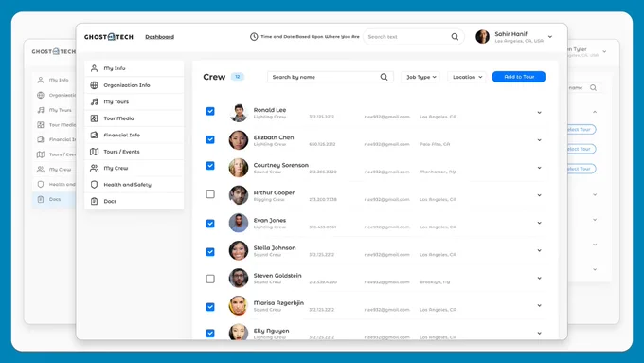Click the clock icon beside Time and Date

click(x=254, y=37)
